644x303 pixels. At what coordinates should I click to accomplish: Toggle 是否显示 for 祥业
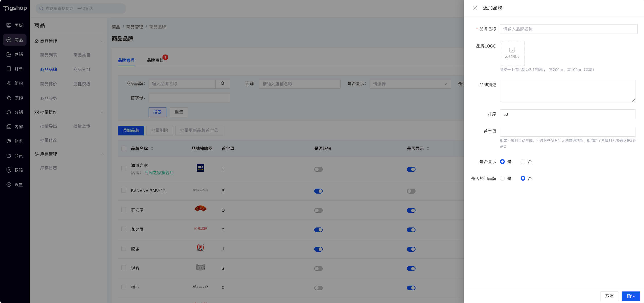click(x=411, y=288)
